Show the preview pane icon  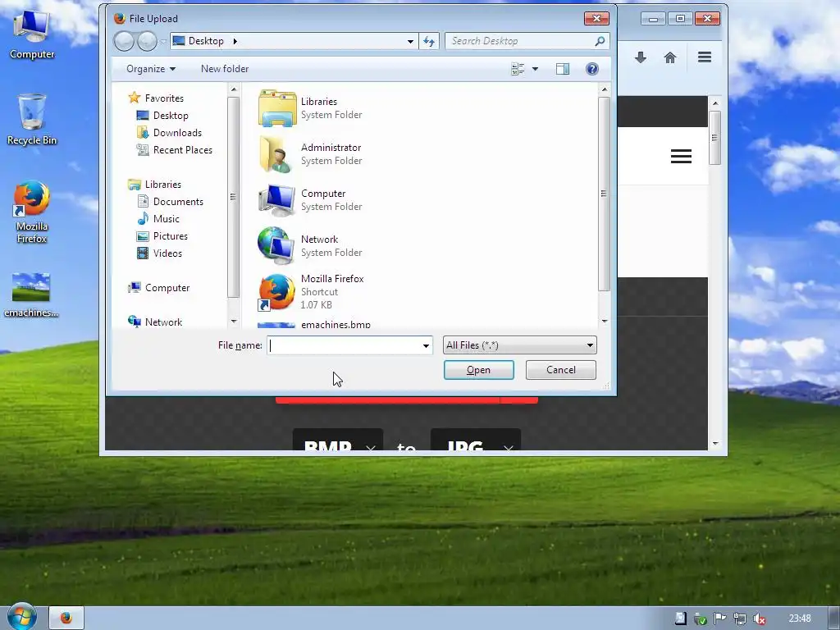tap(563, 69)
